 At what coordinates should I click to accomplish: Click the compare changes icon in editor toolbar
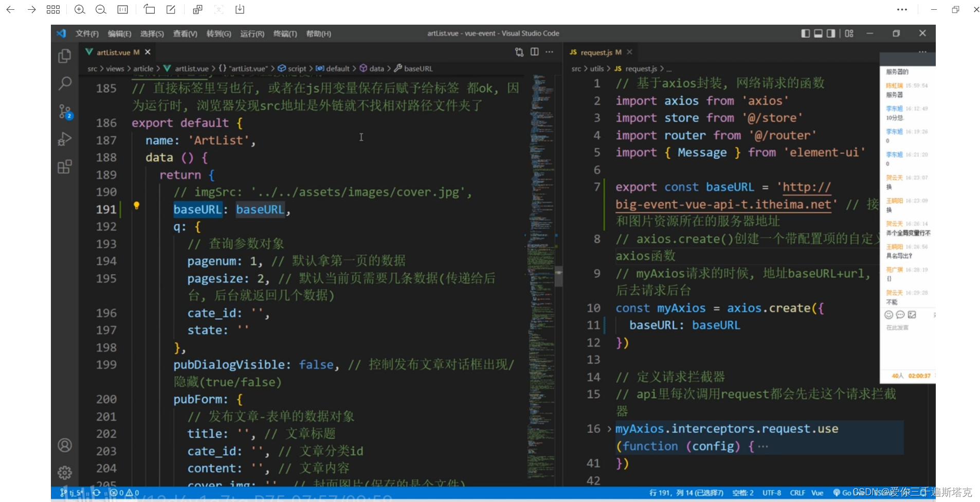pos(519,52)
